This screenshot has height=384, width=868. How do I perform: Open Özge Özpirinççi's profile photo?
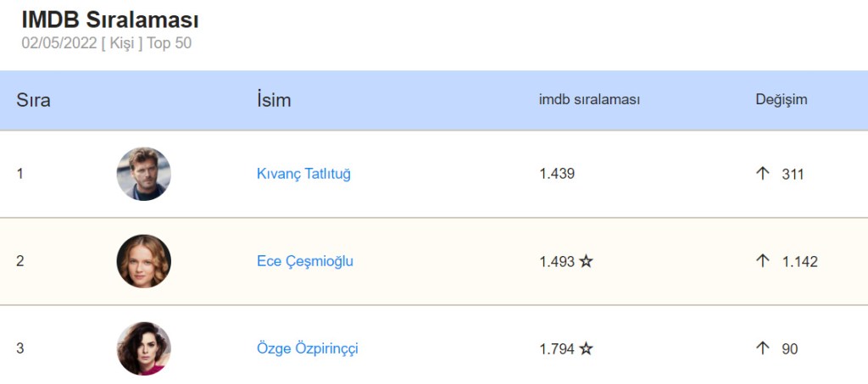(x=143, y=348)
